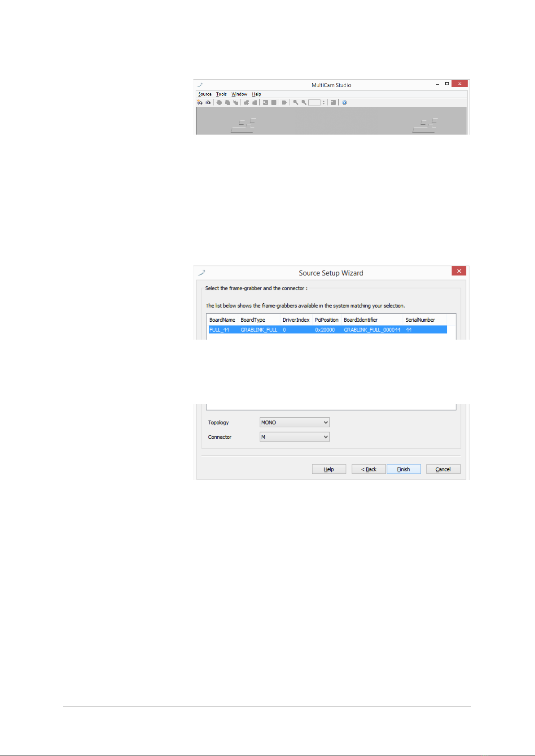Click the new source wizard toolbar icon
Viewport: 535px width, 756px height.
point(200,102)
